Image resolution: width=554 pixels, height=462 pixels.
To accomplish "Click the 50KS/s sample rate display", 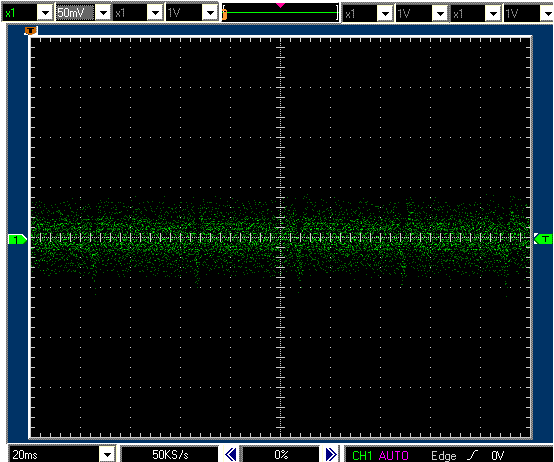I will point(170,455).
